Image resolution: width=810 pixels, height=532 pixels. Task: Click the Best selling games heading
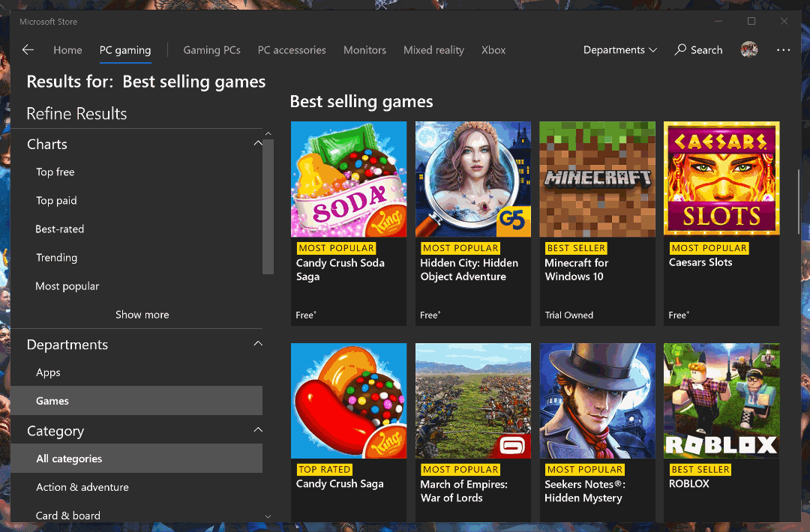361,101
